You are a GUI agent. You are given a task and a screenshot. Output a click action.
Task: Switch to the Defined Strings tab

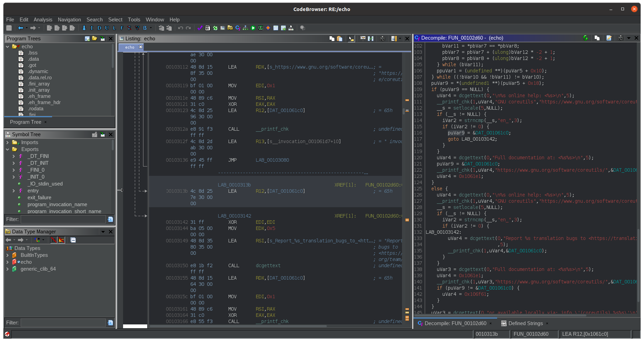coord(525,323)
